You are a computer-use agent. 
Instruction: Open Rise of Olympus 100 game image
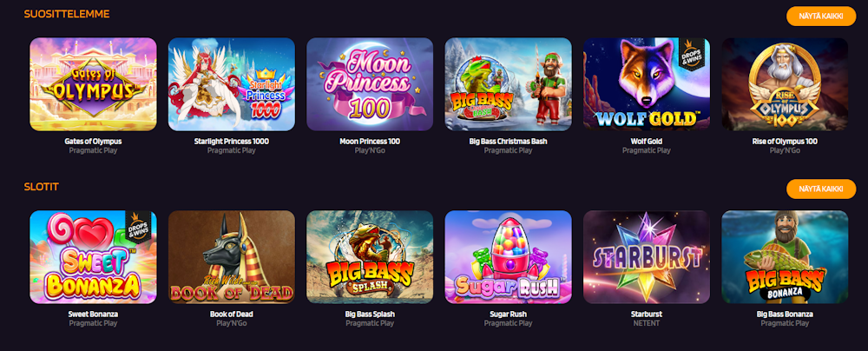pos(785,84)
